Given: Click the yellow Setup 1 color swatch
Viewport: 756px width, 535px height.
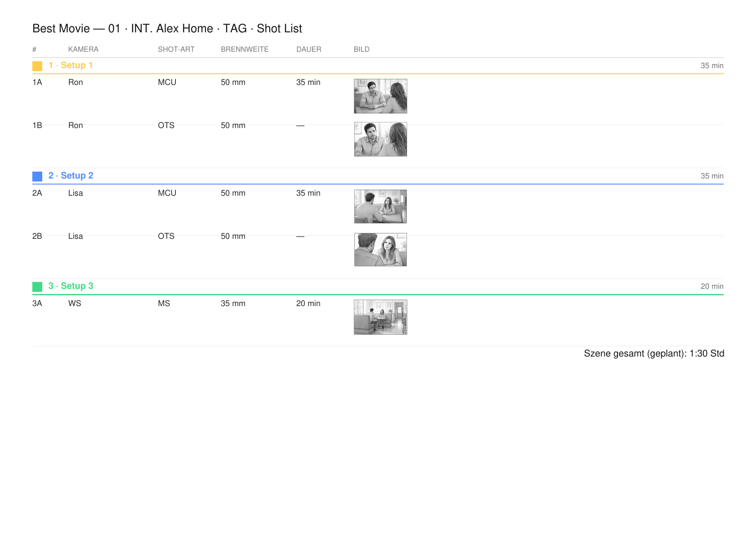Looking at the screenshot, I should coord(37,66).
